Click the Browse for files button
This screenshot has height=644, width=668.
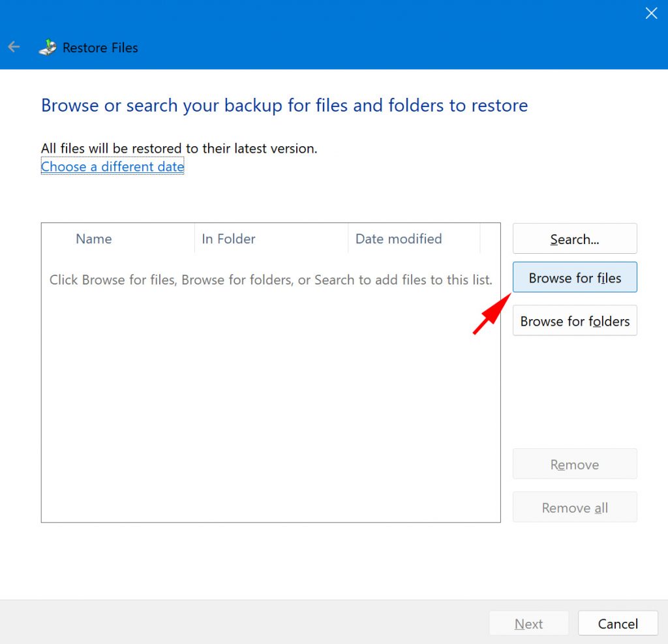[x=574, y=277]
